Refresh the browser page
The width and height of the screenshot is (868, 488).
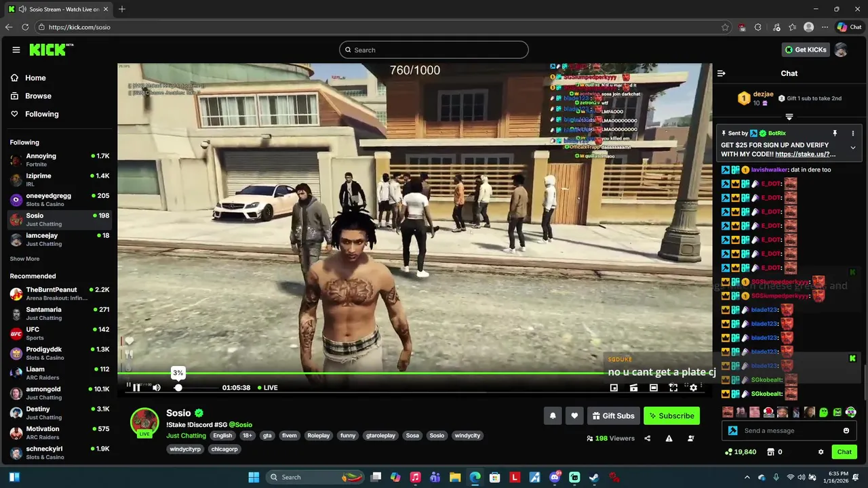pyautogui.click(x=25, y=27)
